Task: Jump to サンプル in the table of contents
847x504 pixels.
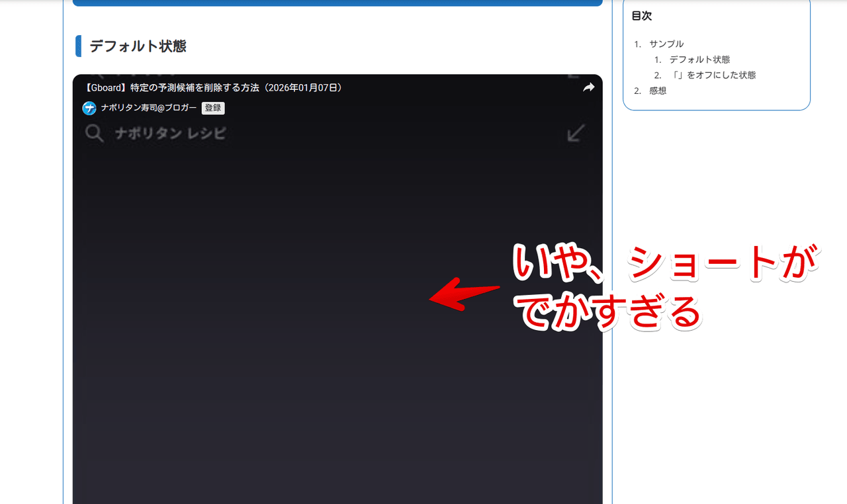Action: (x=666, y=44)
